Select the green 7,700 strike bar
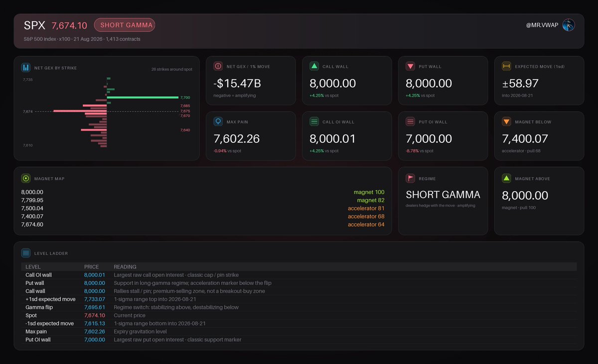 point(143,98)
